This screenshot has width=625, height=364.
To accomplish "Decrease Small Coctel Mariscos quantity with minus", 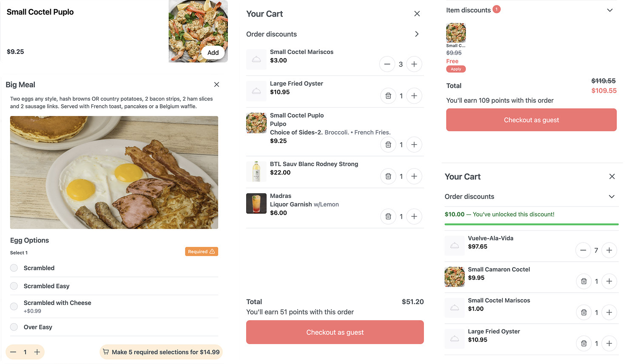I will pos(387,64).
